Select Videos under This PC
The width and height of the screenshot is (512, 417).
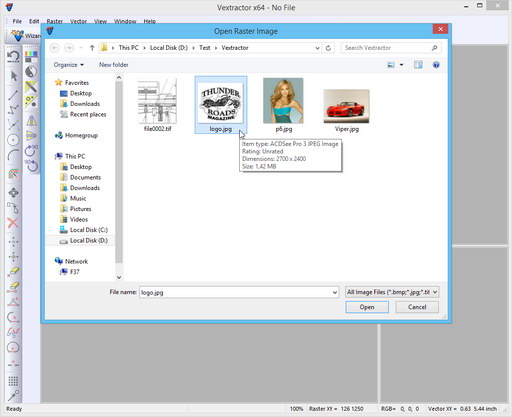[79, 219]
